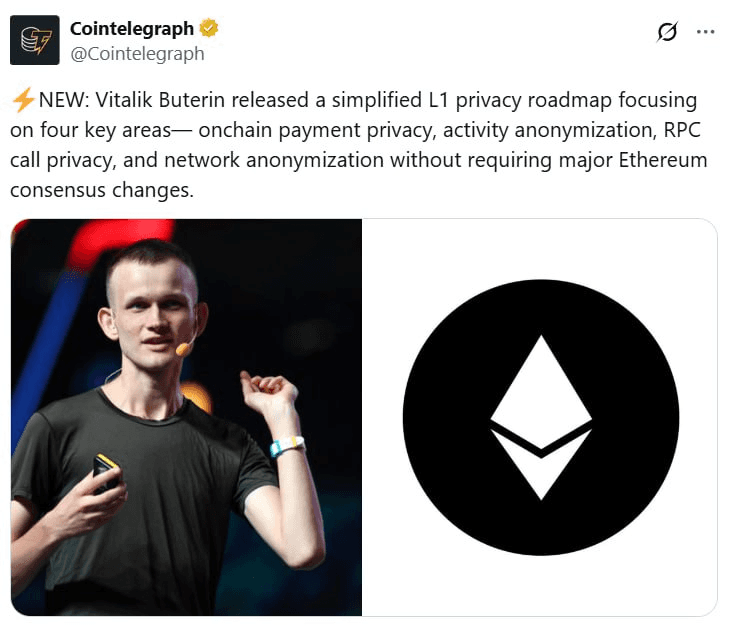733x627 pixels.
Task: Click the phrase "consensus changes." on the last line
Action: pos(103,190)
